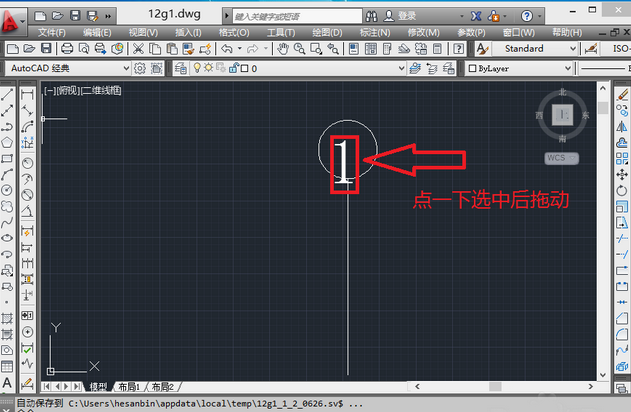Expand the quick access toolbar overflow
The height and width of the screenshot is (412, 631).
[x=108, y=16]
